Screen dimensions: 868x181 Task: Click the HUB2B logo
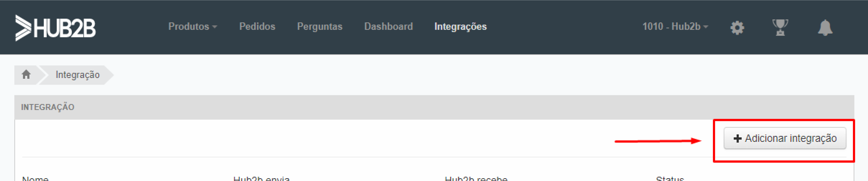point(56,28)
